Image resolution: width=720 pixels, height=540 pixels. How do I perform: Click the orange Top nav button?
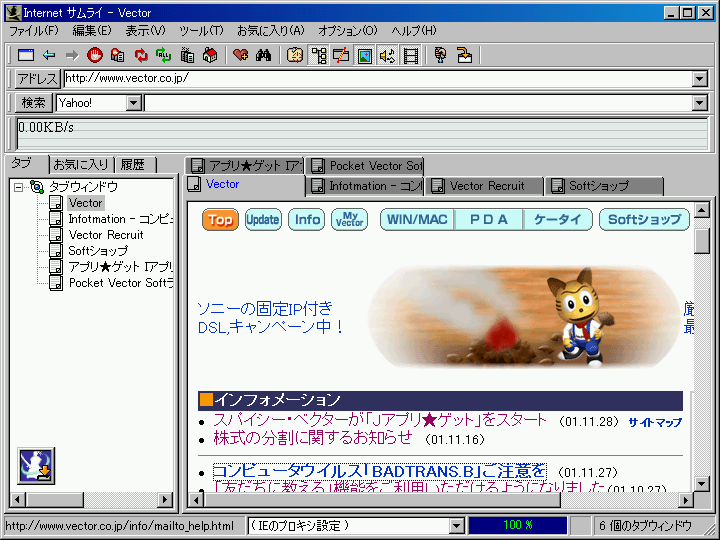pyautogui.click(x=220, y=220)
